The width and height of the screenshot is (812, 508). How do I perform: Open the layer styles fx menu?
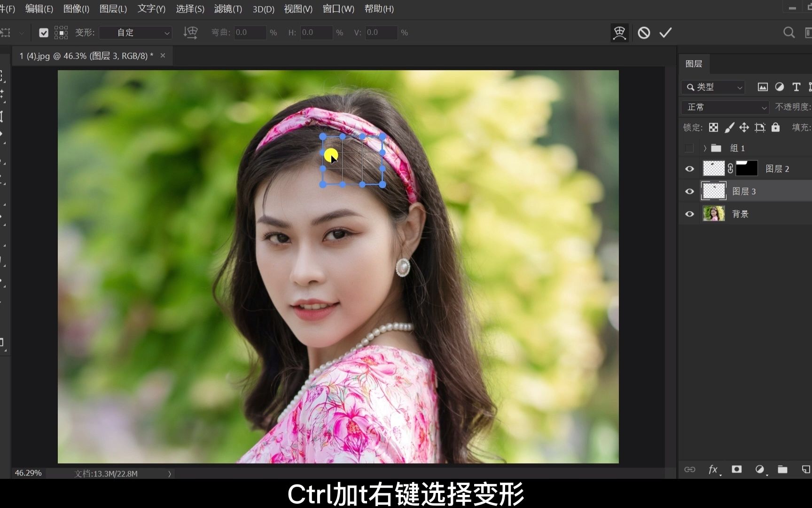(x=715, y=469)
